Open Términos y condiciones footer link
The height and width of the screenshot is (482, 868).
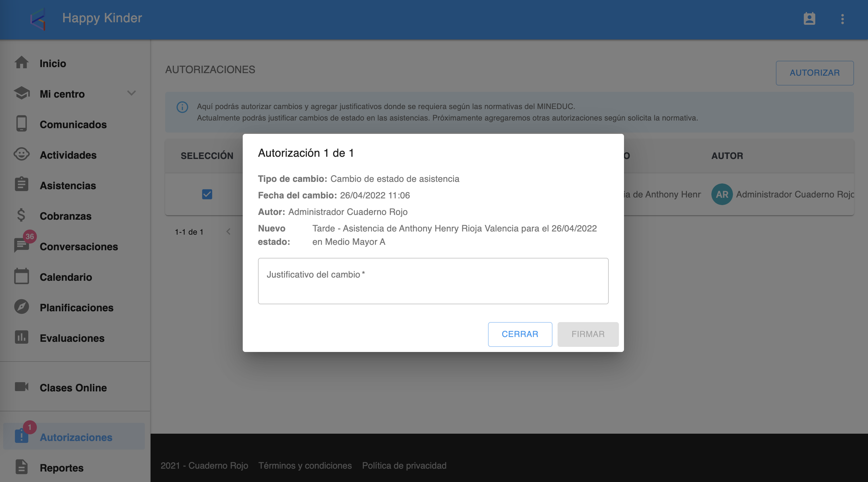tap(305, 465)
